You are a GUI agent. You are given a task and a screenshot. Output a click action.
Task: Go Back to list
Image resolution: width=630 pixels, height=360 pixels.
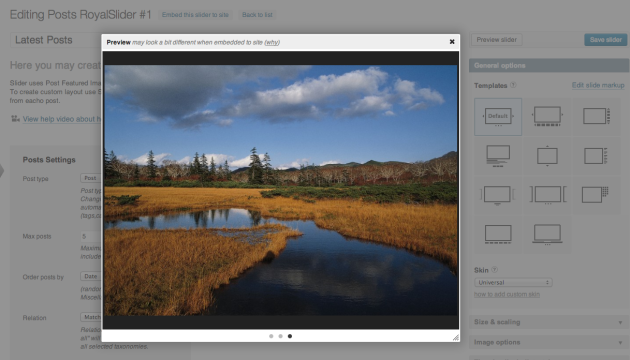(x=257, y=15)
